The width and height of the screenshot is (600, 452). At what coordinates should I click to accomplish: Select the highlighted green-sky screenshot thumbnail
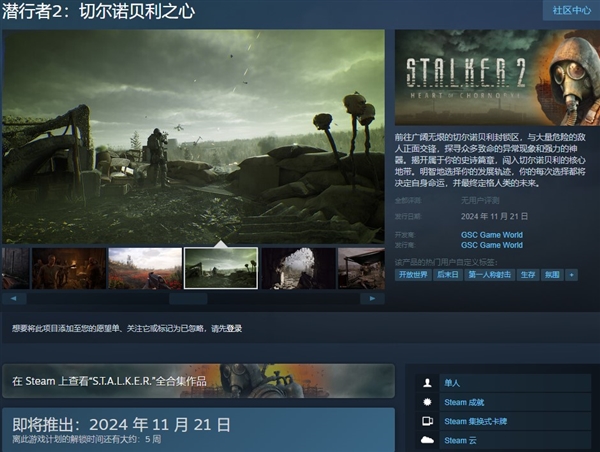pyautogui.click(x=220, y=268)
